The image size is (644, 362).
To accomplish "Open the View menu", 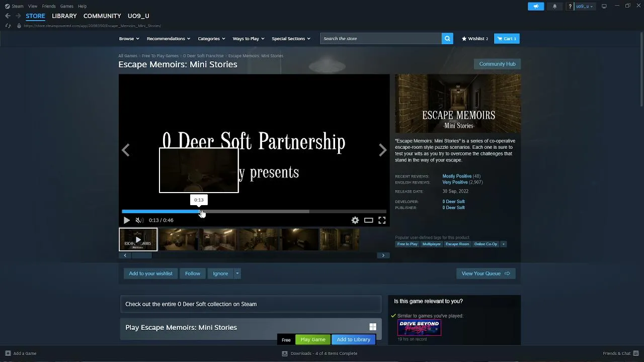I will pos(33,6).
